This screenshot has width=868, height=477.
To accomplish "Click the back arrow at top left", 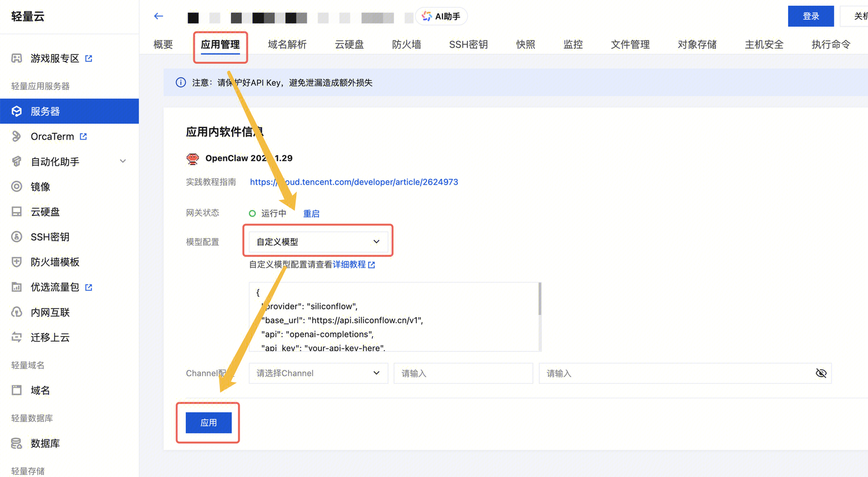I will 159,16.
